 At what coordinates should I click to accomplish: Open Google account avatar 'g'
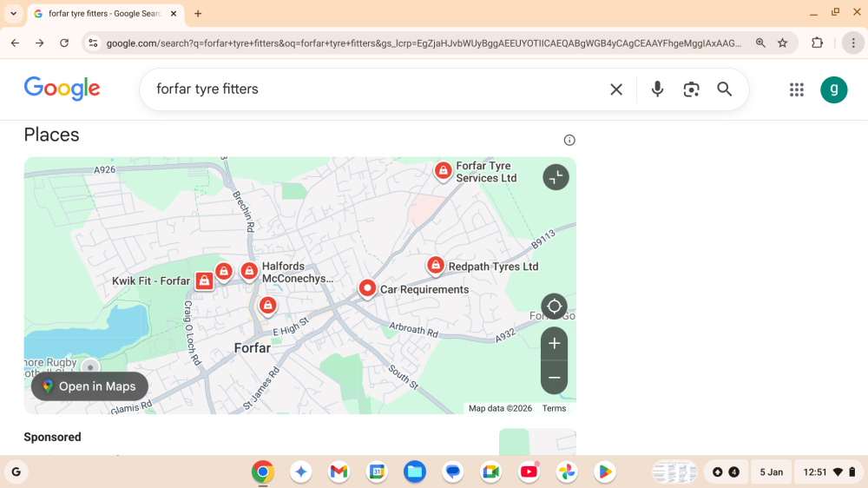tap(833, 89)
